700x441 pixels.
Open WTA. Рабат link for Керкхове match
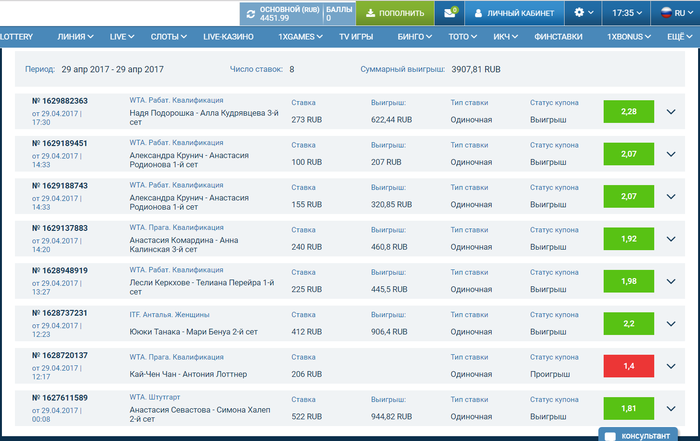176,270
